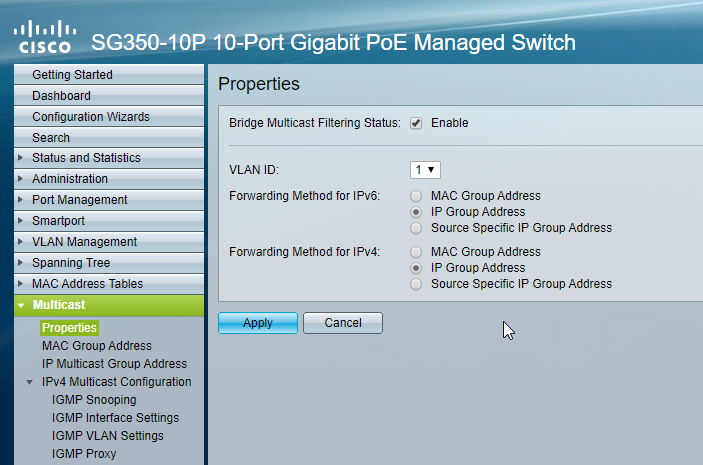Open IGMP VLAN Settings page
This screenshot has width=703, height=465.
(x=108, y=435)
